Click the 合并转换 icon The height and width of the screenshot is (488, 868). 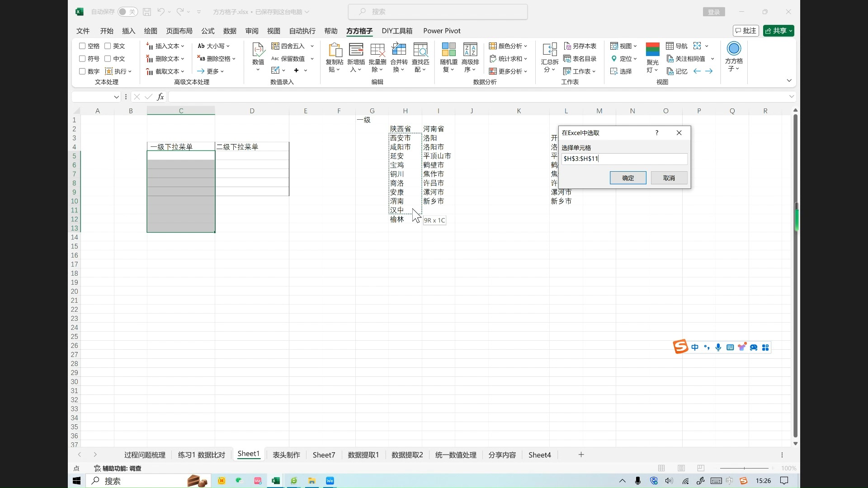(399, 50)
